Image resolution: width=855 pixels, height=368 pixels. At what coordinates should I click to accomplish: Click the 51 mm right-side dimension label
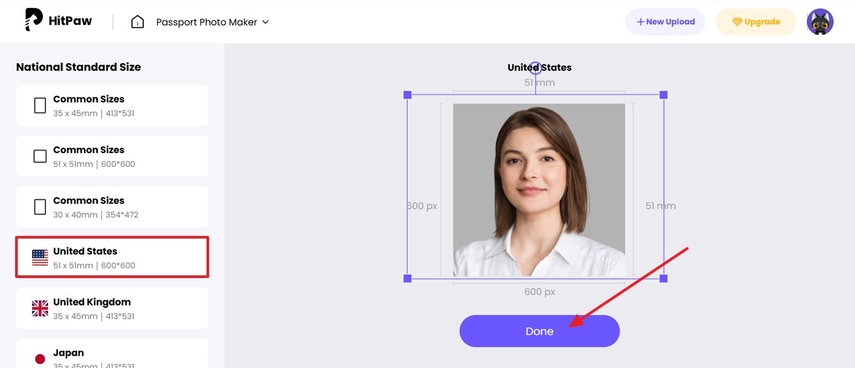(x=660, y=206)
